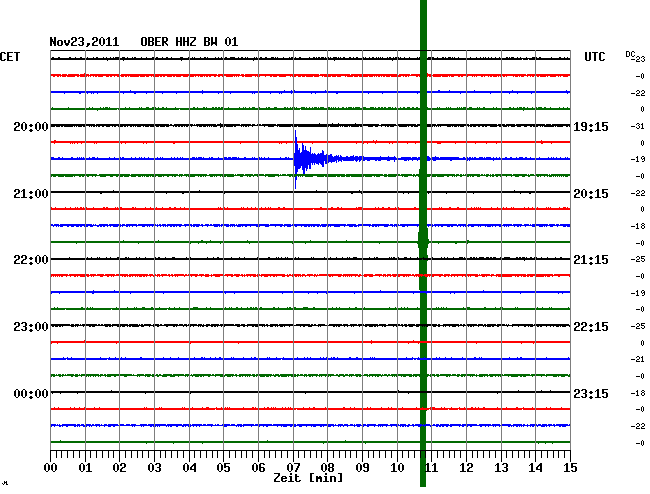The width and height of the screenshot is (650, 494).
Task: Select the 22:00 CET time label
Action: pyautogui.click(x=31, y=260)
